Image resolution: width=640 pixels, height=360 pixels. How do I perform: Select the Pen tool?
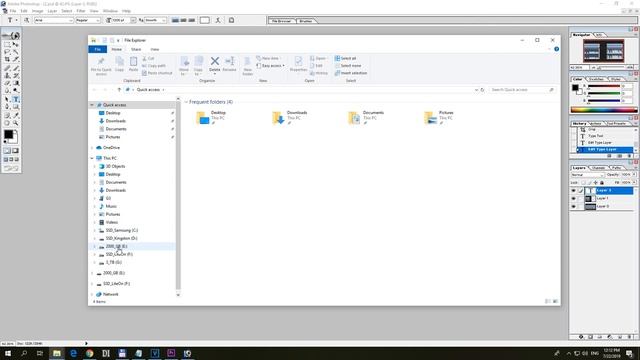point(7,107)
